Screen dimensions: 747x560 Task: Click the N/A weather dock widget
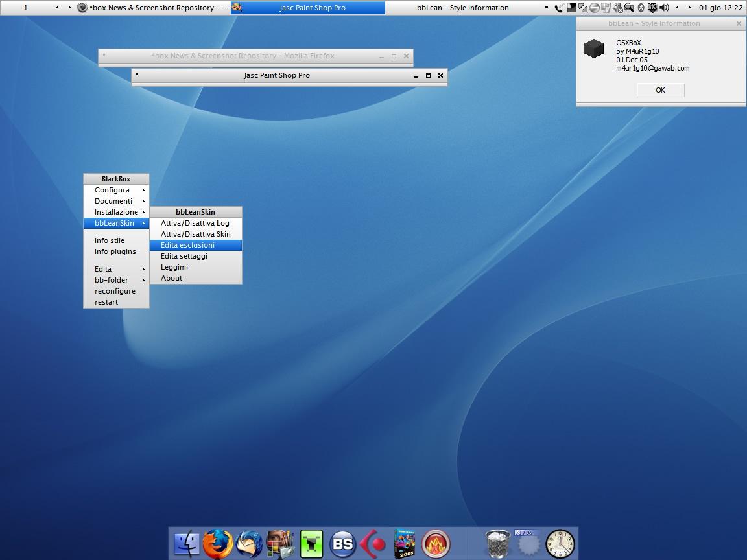point(528,542)
